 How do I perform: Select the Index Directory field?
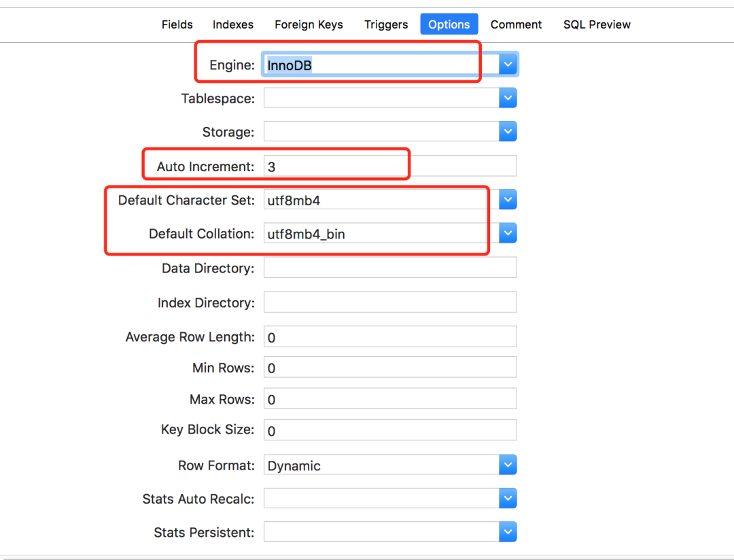point(389,302)
